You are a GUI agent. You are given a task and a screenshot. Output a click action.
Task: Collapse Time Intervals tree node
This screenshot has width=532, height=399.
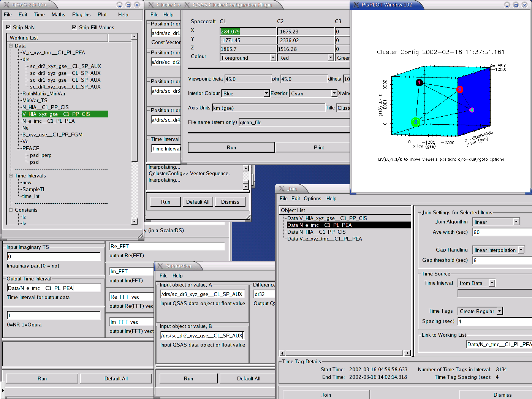[x=11, y=176]
